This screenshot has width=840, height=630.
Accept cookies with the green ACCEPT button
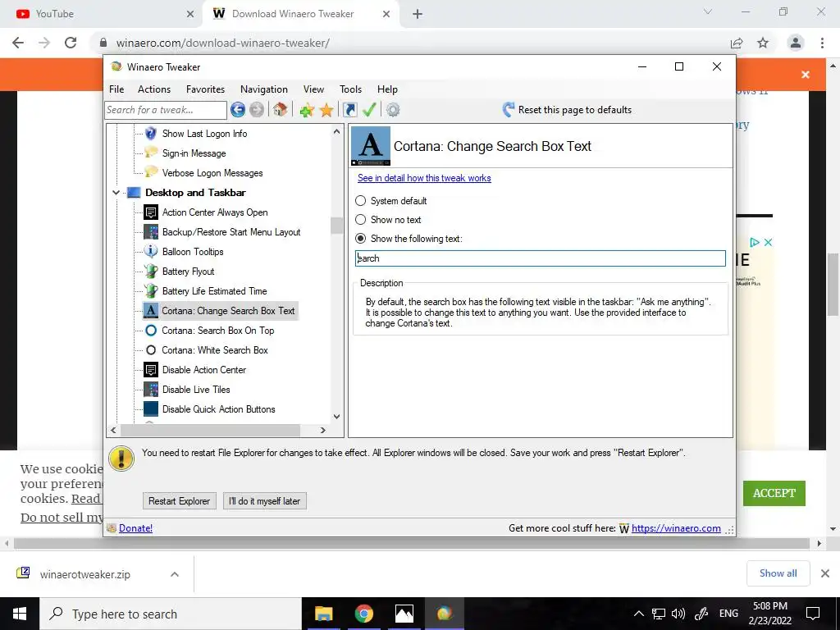click(x=774, y=493)
